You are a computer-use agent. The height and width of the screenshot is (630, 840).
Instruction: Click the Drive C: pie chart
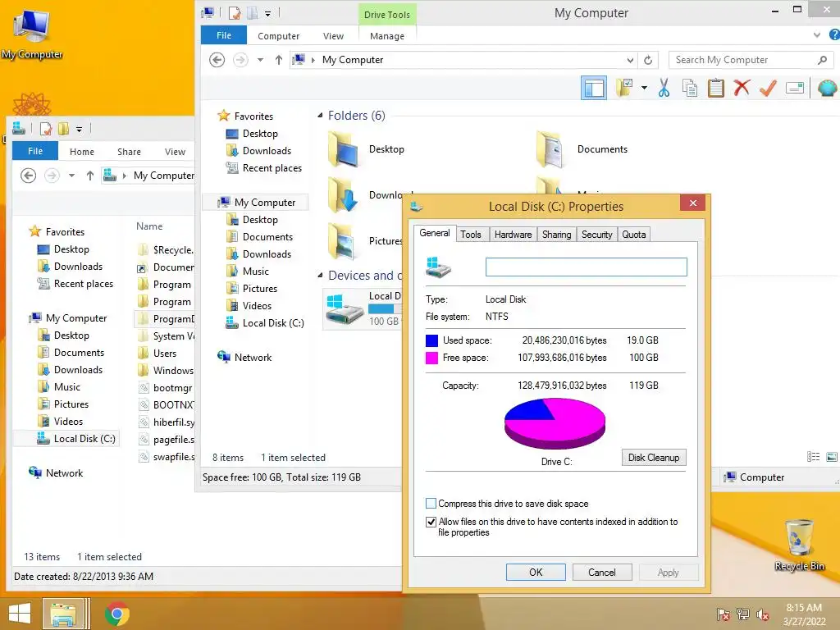coord(555,423)
